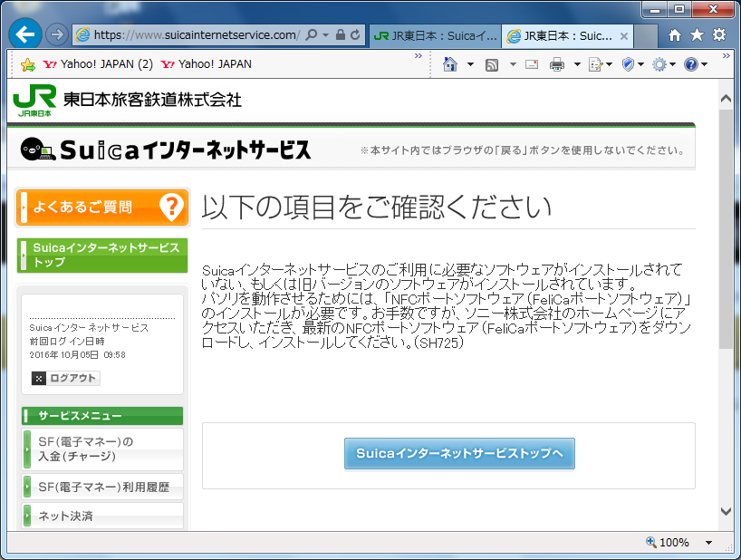Open ネット決済 menu item
741x560 pixels.
click(x=102, y=516)
